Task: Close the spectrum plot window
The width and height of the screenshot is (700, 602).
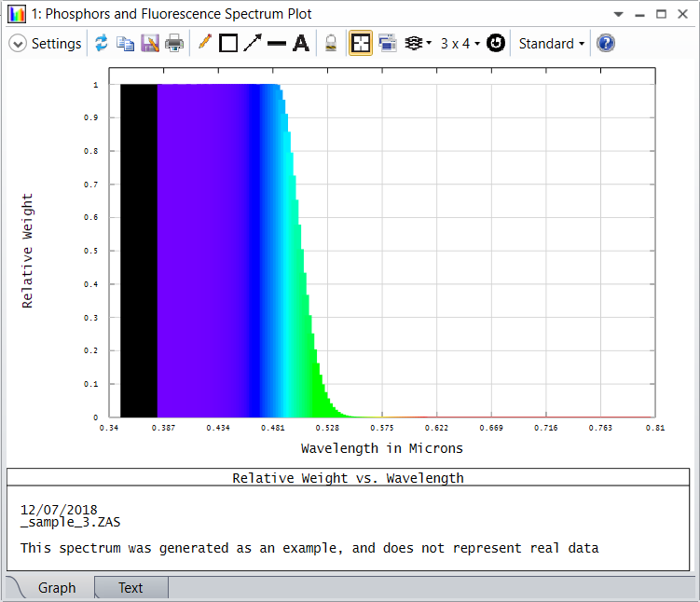Action: (682, 14)
